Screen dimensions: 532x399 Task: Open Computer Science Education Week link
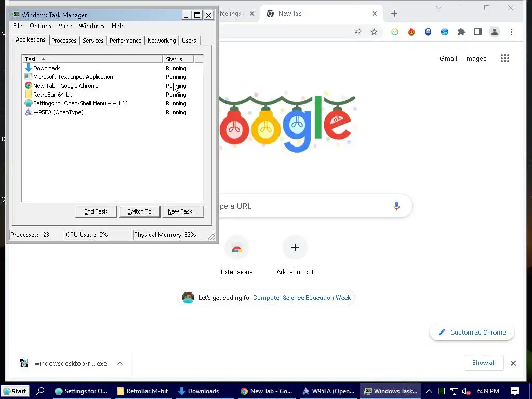click(302, 298)
